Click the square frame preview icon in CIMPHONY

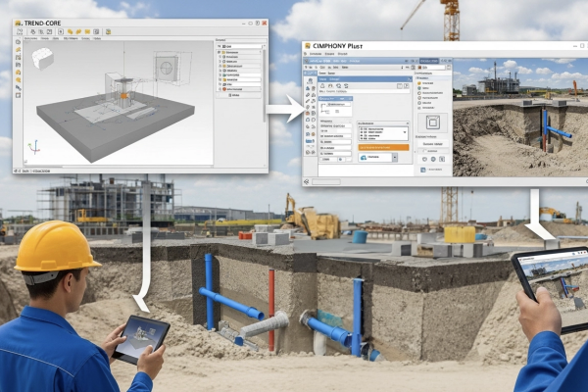(x=431, y=123)
